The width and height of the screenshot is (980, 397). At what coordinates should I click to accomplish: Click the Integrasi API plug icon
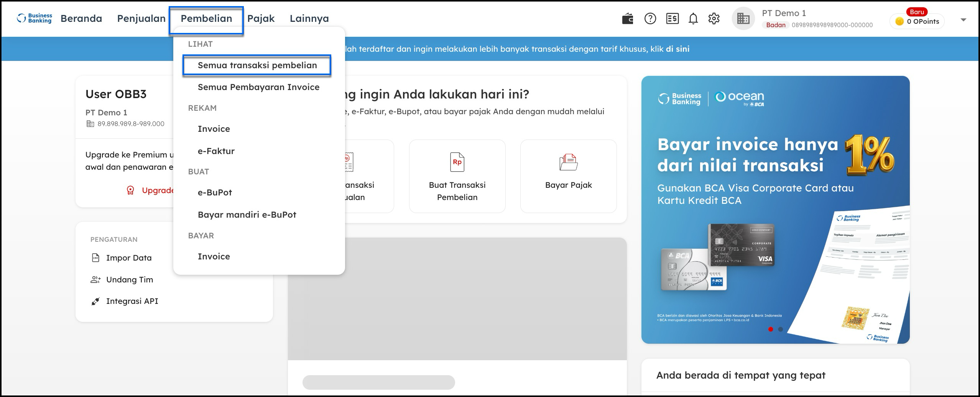[x=95, y=301]
